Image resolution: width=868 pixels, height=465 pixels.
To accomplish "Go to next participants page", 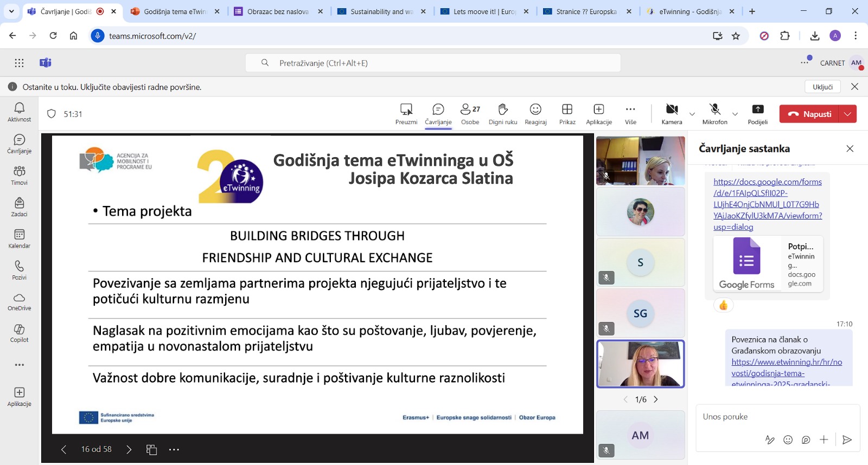I will point(655,399).
